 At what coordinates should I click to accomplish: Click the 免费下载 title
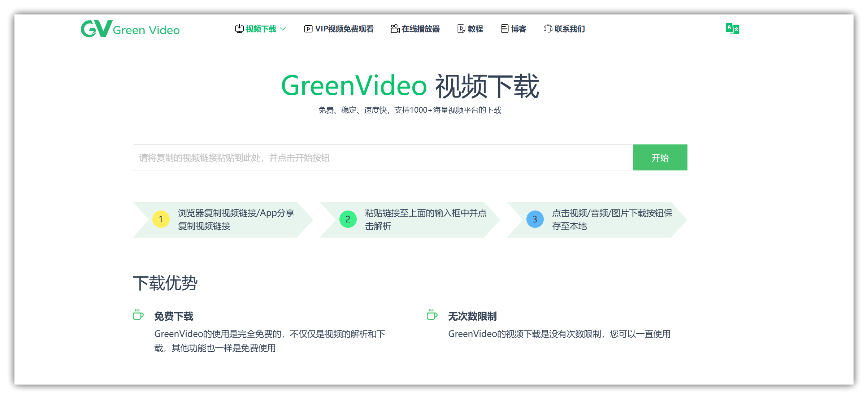point(174,316)
